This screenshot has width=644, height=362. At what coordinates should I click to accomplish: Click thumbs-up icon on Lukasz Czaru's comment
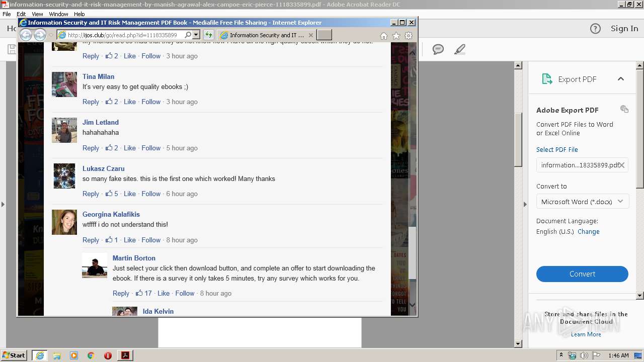[109, 194]
